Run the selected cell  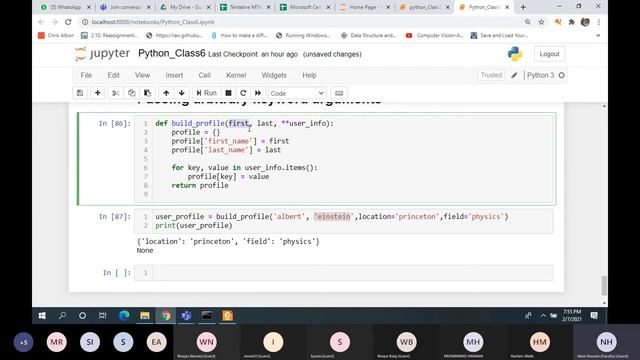point(207,93)
